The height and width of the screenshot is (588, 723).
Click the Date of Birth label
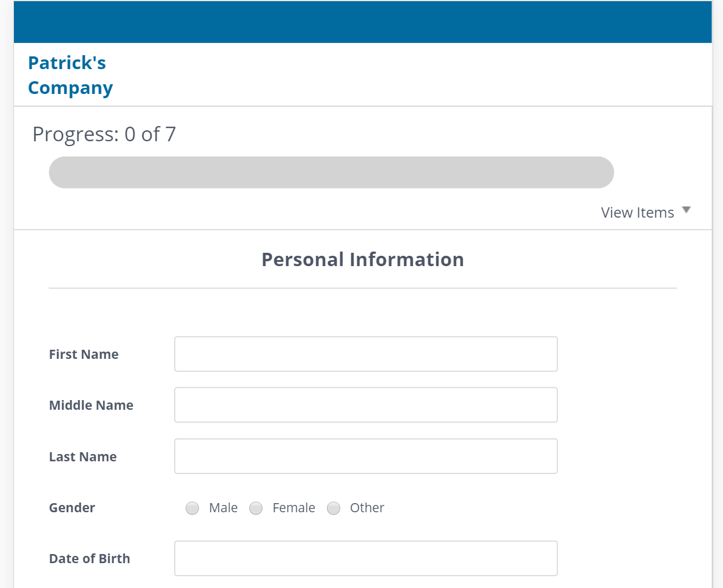(89, 558)
